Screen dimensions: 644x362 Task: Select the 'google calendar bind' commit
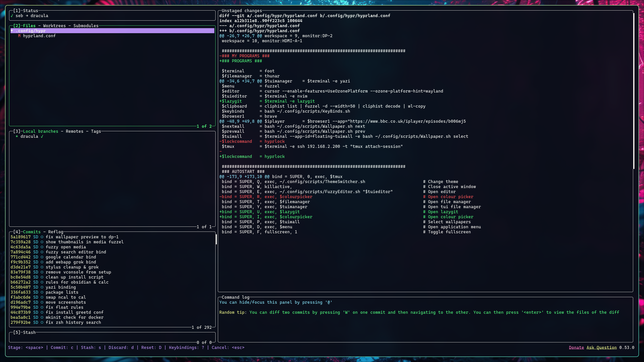pos(71,257)
